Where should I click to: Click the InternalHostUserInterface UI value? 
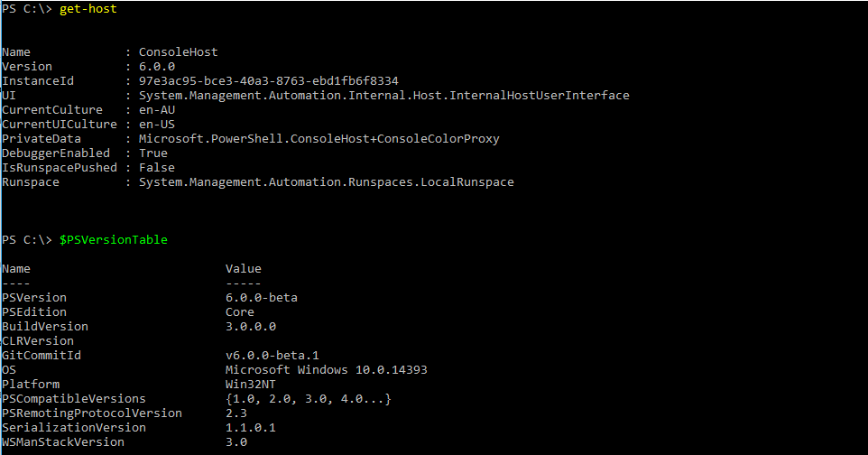[383, 96]
